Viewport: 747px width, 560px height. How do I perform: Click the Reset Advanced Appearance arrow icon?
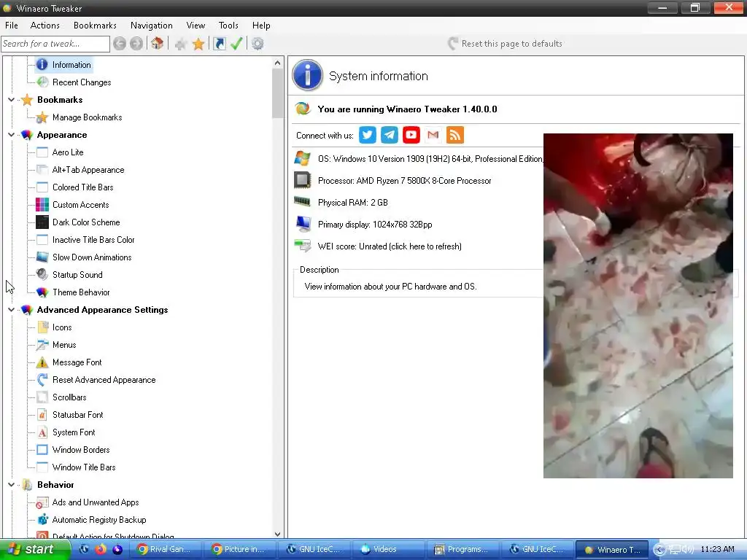pos(42,380)
